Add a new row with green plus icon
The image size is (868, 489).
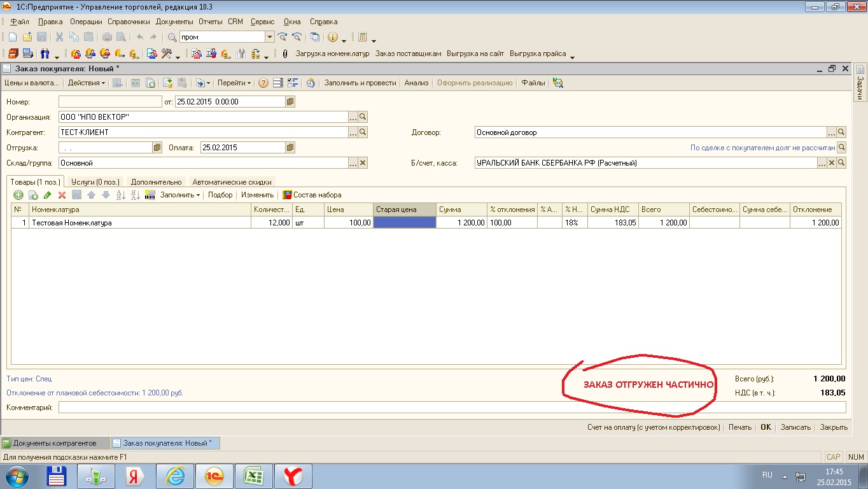click(18, 195)
